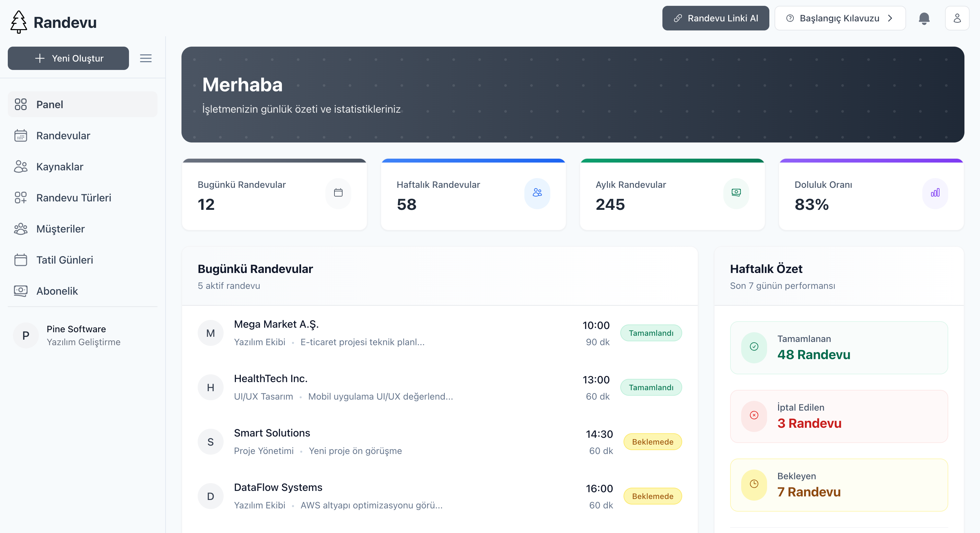980x533 pixels.
Task: Click the green check icon beside Tamamlanan
Action: [x=754, y=347]
